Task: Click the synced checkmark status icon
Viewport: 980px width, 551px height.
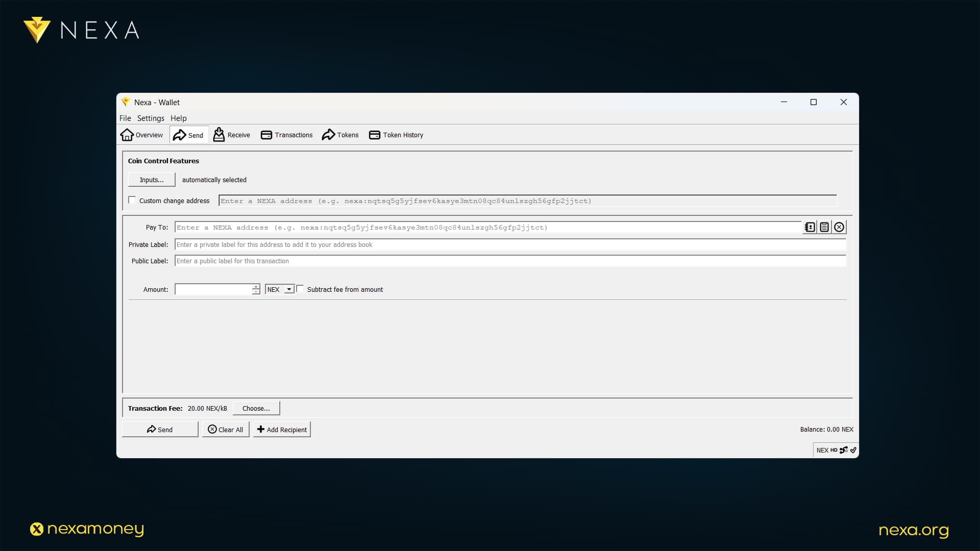Action: 853,450
